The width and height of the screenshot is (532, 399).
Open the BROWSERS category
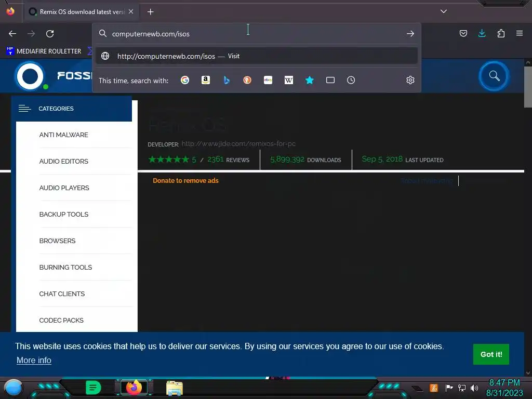point(57,241)
